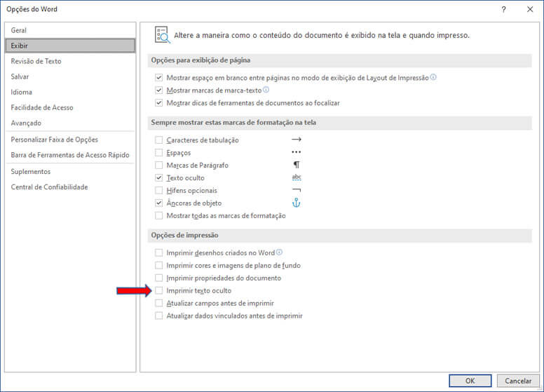Uncheck Mostrar marcas de marca-texto
The image size is (544, 392).
[159, 90]
